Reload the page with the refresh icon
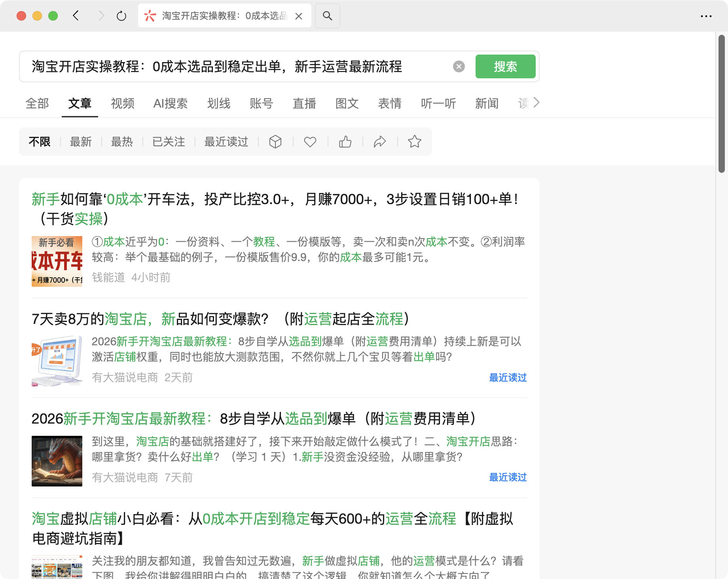Image resolution: width=728 pixels, height=579 pixels. (121, 16)
